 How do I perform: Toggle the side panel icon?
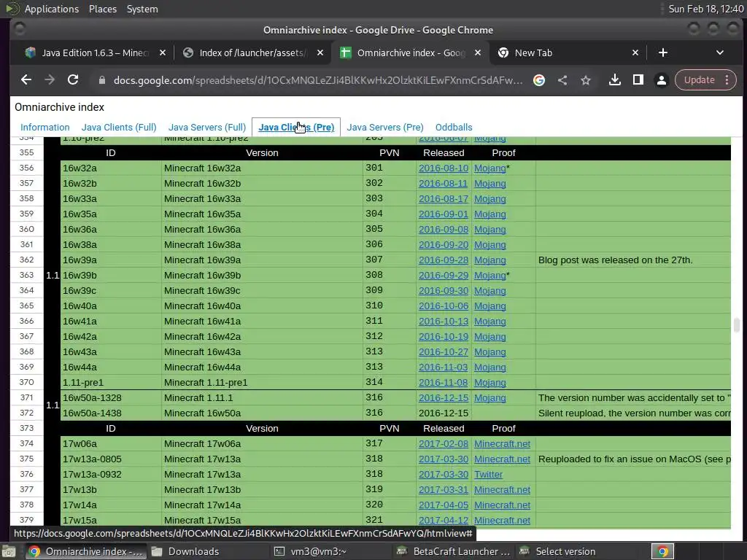[638, 80]
